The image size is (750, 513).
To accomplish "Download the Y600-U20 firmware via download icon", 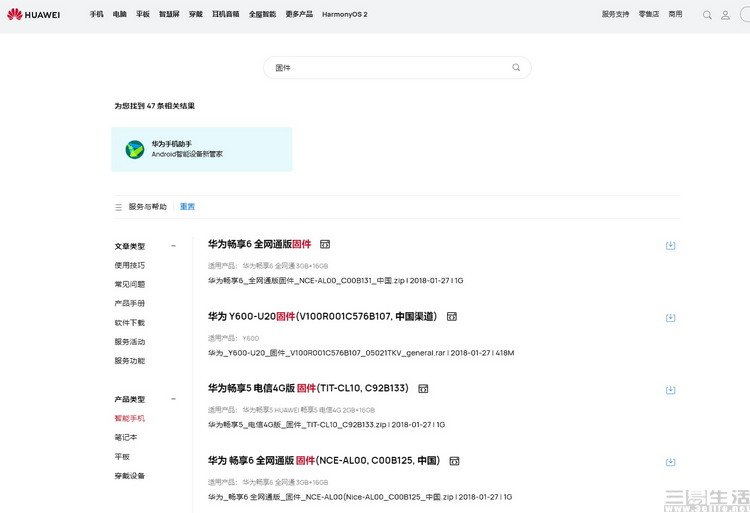I will click(671, 317).
